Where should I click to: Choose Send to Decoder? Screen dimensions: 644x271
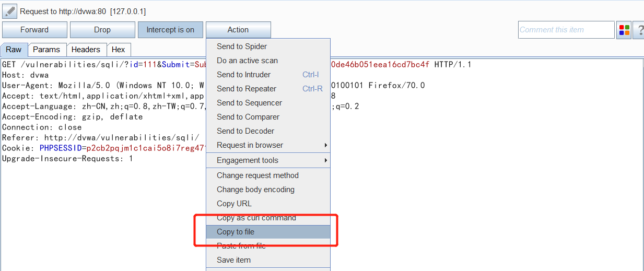point(268,131)
